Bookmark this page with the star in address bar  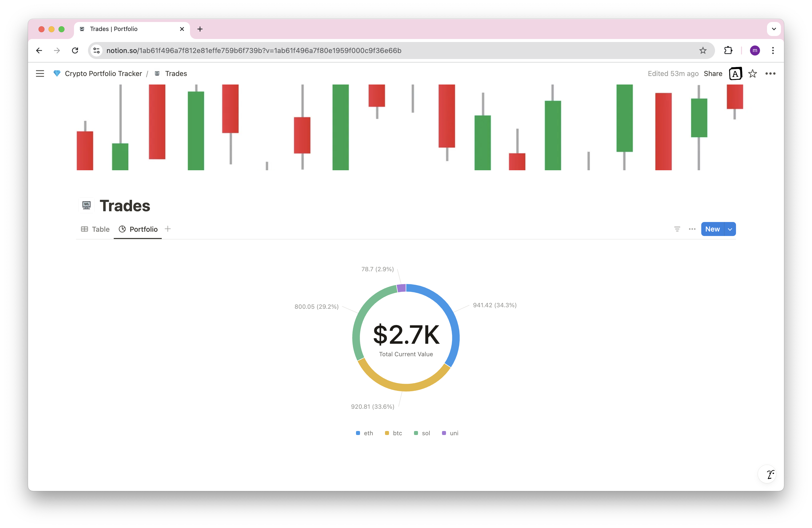[703, 50]
